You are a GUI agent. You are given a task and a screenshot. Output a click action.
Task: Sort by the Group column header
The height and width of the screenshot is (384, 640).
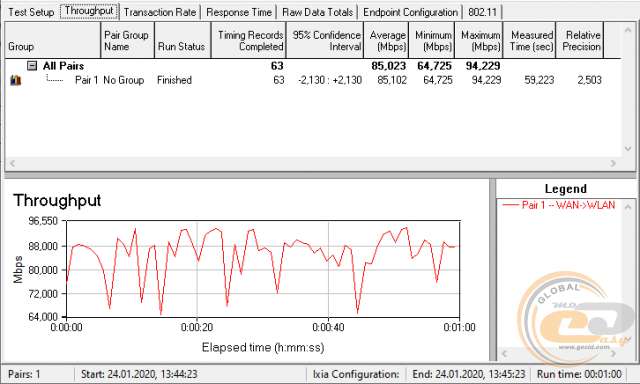tap(53, 40)
